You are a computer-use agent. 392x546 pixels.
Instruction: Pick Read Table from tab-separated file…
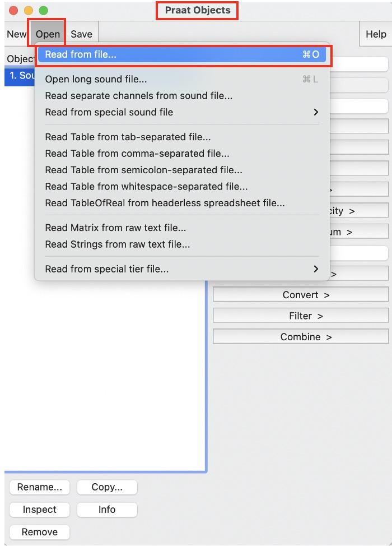pos(128,137)
